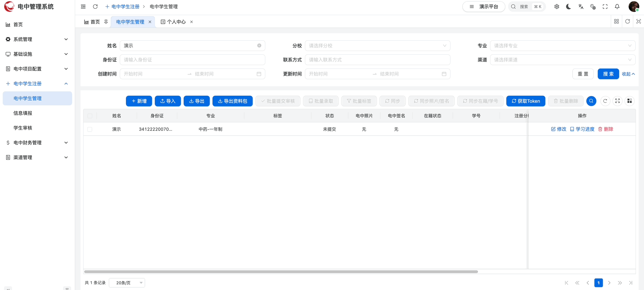
Task: Pin icon next to 首页 tab
Action: click(106, 22)
